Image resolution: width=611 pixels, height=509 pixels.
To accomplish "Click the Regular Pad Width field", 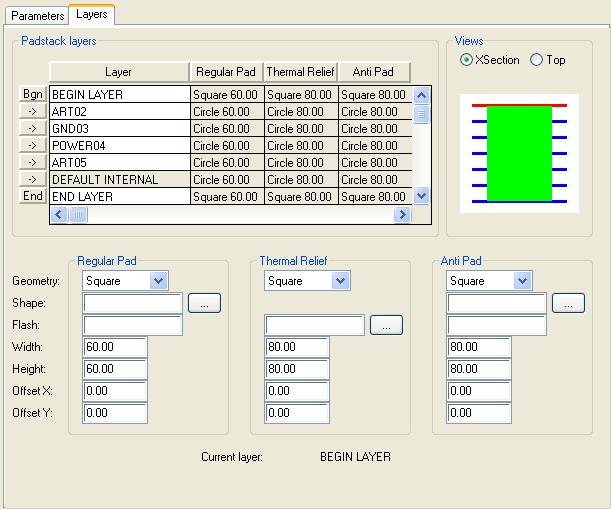I will pyautogui.click(x=115, y=347).
